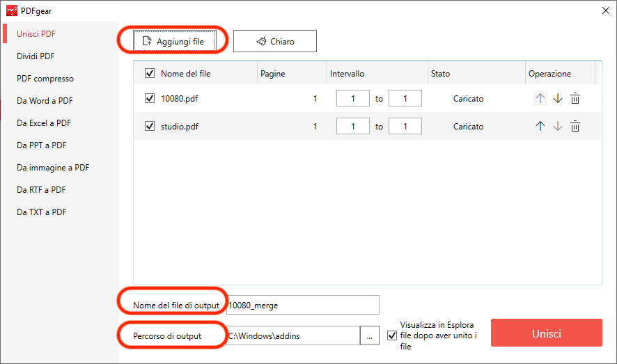
Task: Click the PDFgear logo in title bar
Action: click(12, 10)
